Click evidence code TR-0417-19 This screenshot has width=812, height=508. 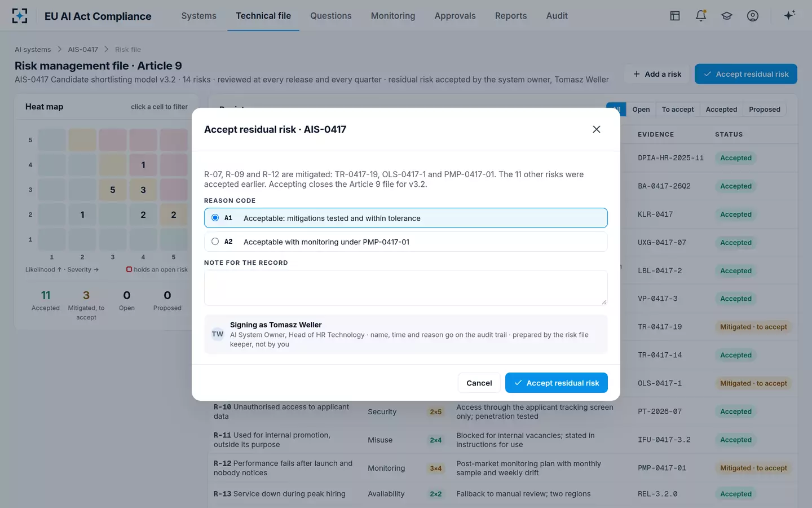coord(660,327)
